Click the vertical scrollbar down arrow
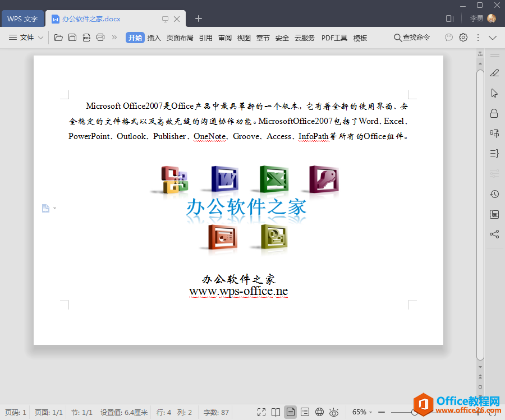 (480, 367)
